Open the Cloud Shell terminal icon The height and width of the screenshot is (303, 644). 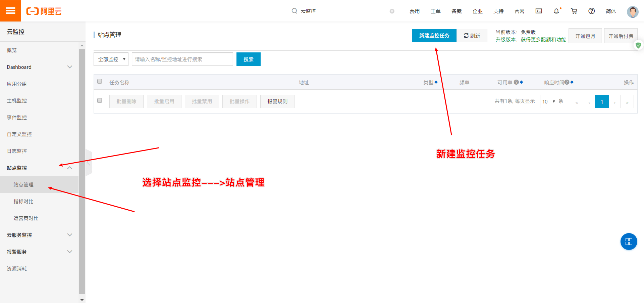[539, 11]
